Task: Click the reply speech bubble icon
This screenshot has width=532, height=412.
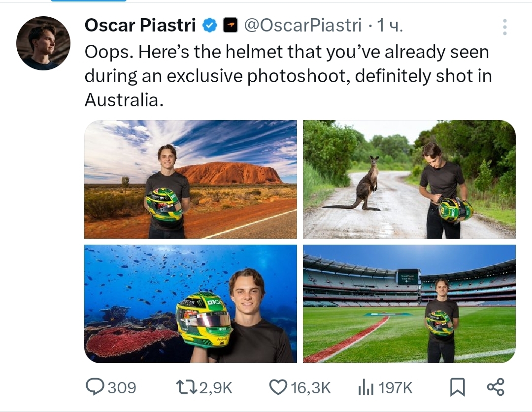Action: (x=94, y=387)
